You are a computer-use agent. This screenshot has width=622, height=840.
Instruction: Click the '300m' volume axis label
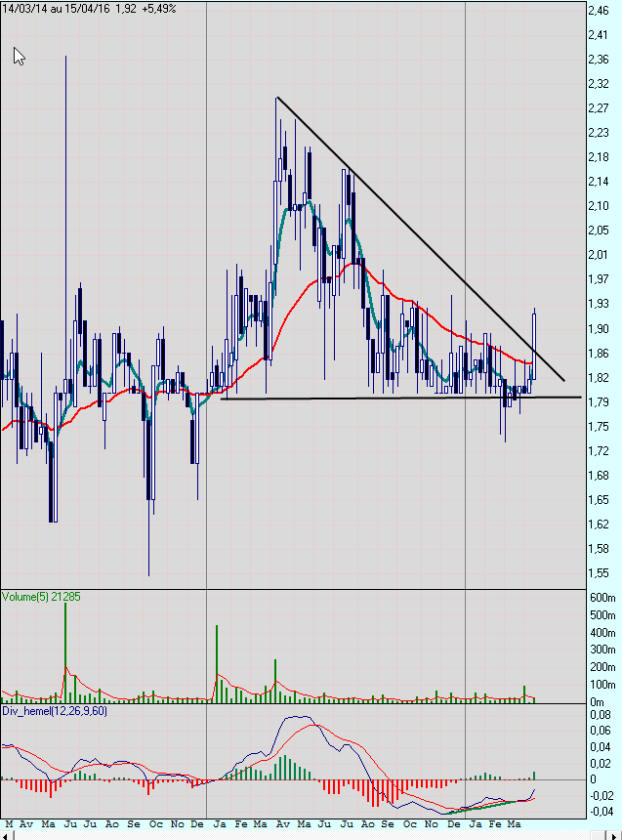point(602,650)
